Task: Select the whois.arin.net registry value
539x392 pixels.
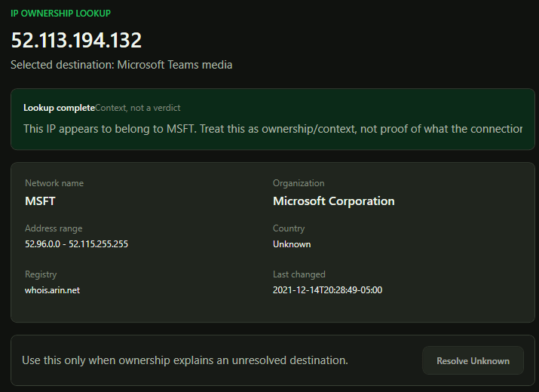Action: 52,290
